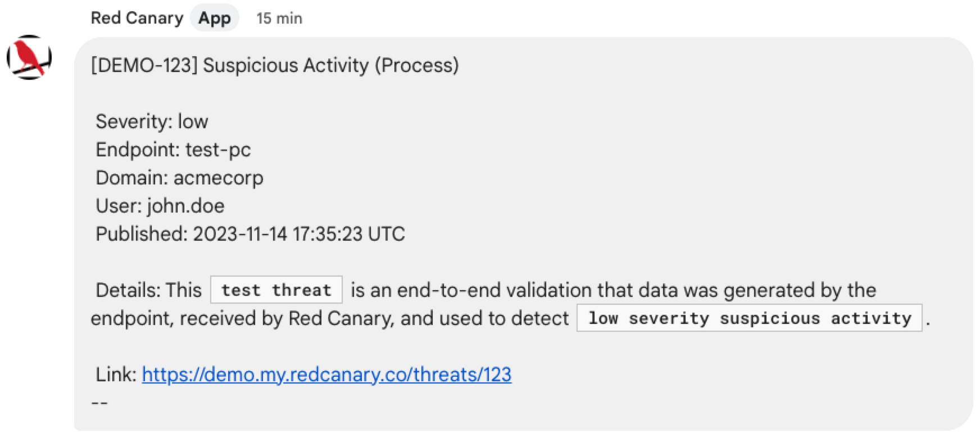Click the "test threat" code snippet
Screen dimensions: 980x433
(276, 290)
